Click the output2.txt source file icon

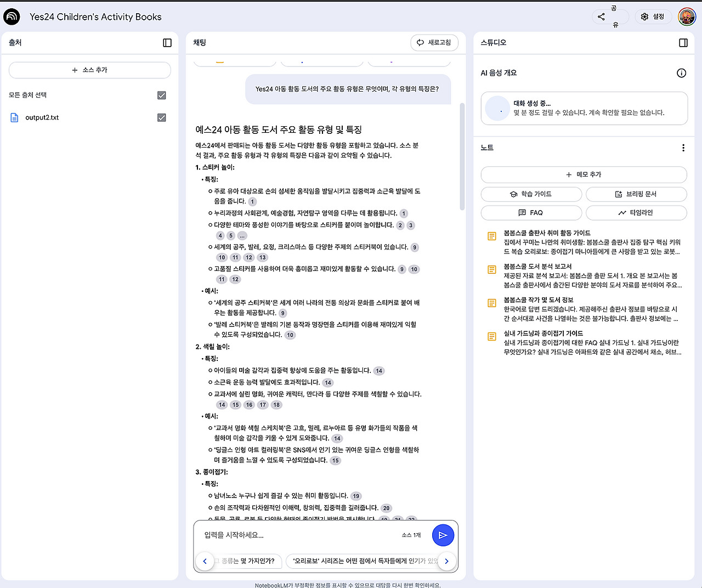tap(14, 117)
